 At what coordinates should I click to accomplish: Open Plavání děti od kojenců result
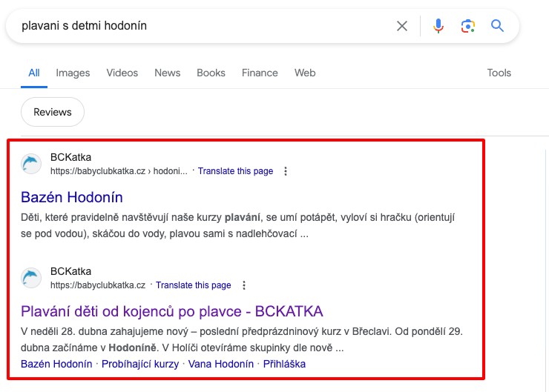pyautogui.click(x=172, y=310)
